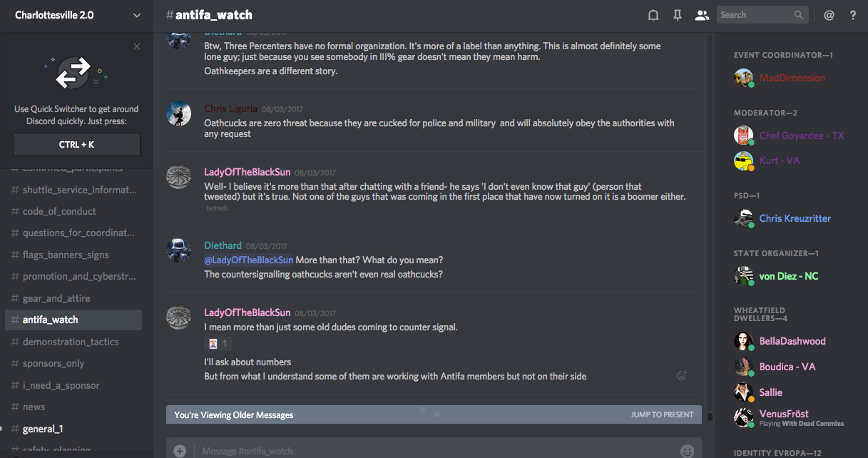
Task: Switch to the demonstration_tactics channel
Action: [71, 342]
